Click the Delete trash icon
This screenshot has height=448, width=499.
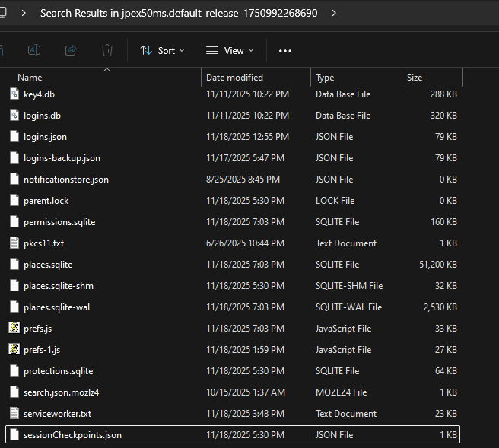point(107,50)
